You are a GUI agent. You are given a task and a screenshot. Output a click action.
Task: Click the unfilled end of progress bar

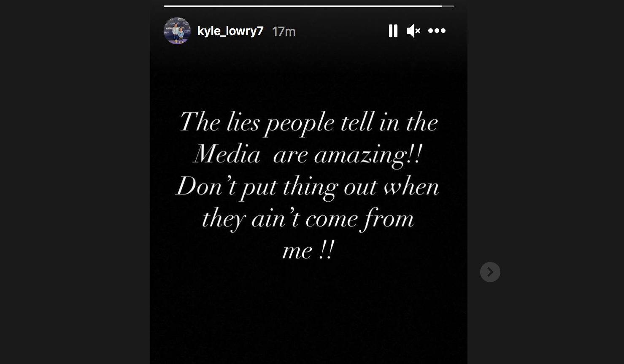click(448, 6)
